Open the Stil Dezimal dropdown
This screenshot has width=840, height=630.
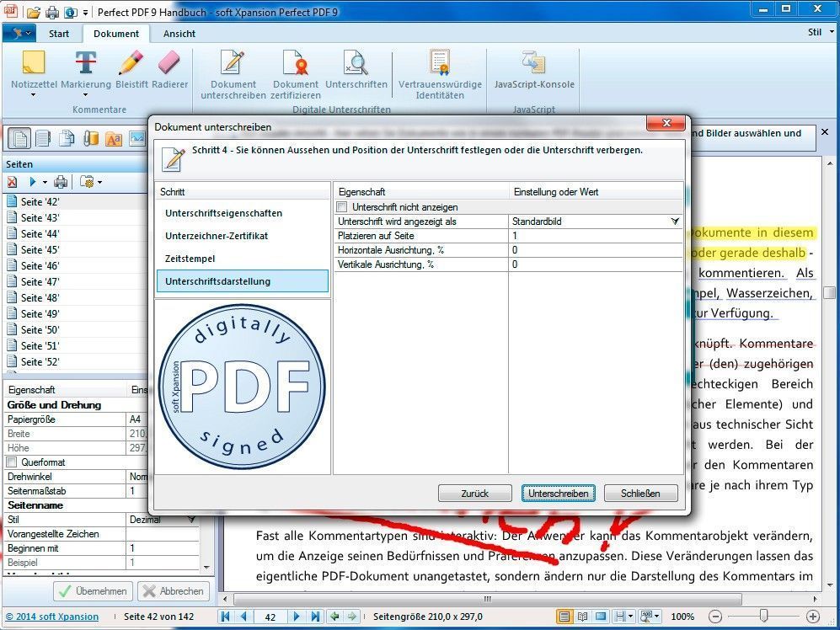point(191,519)
